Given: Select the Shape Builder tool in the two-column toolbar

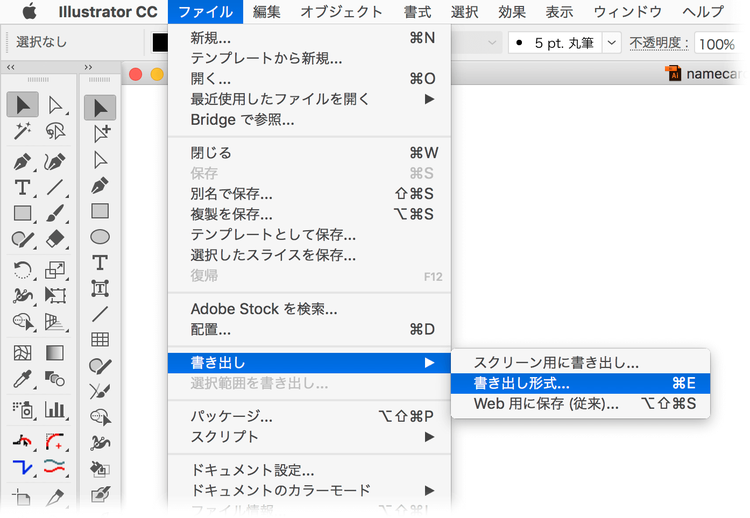Looking at the screenshot, I should tap(22, 322).
